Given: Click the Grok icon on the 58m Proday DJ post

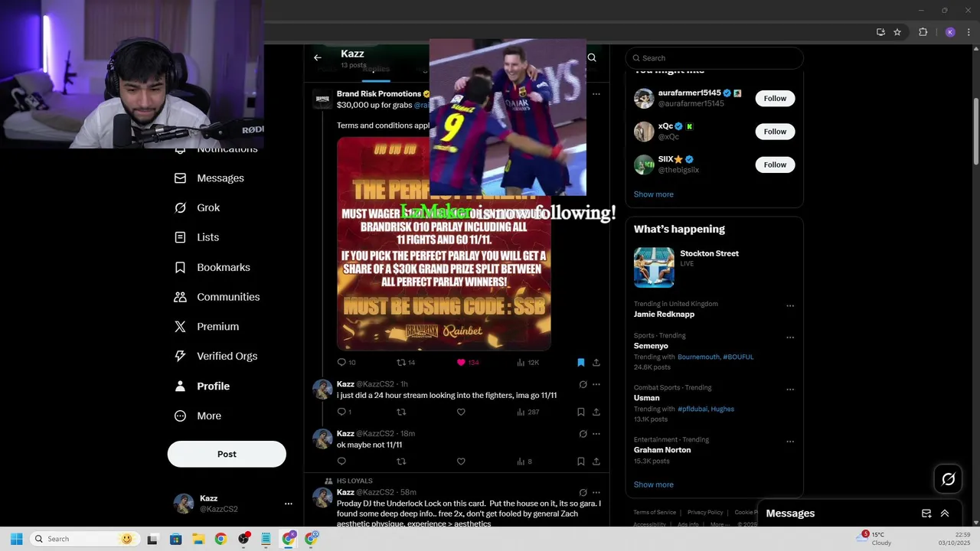Looking at the screenshot, I should click(583, 492).
